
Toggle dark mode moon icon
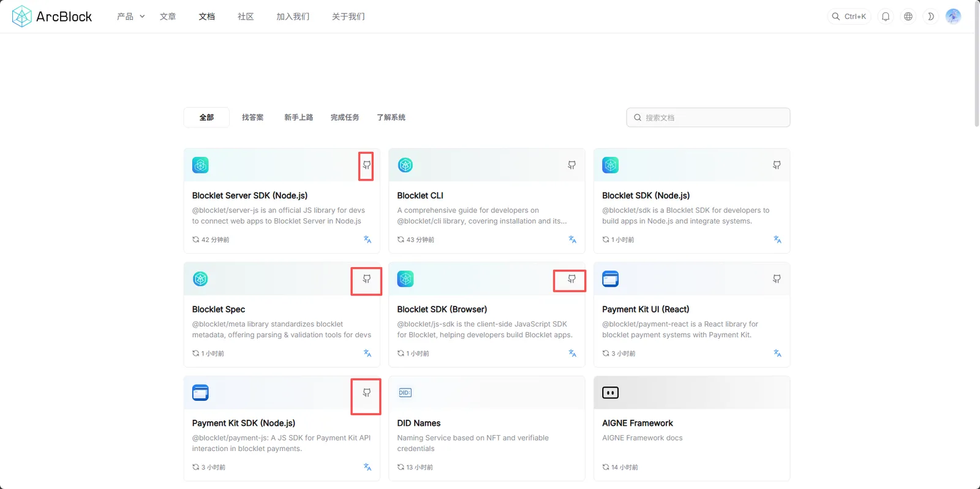click(x=930, y=17)
